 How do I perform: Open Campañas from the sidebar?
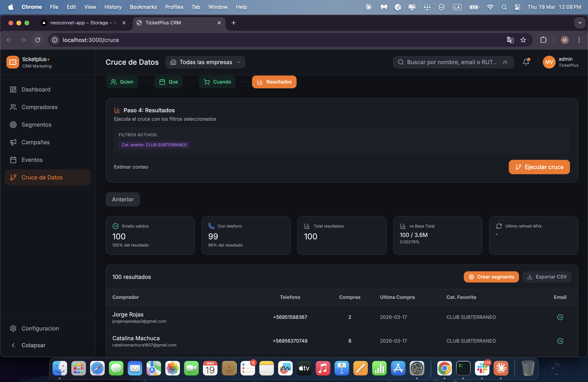coord(36,142)
